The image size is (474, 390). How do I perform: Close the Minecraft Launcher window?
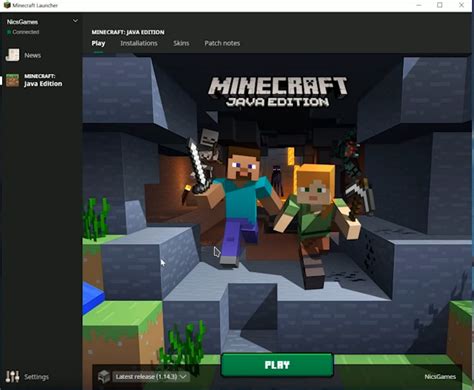pyautogui.click(x=461, y=5)
